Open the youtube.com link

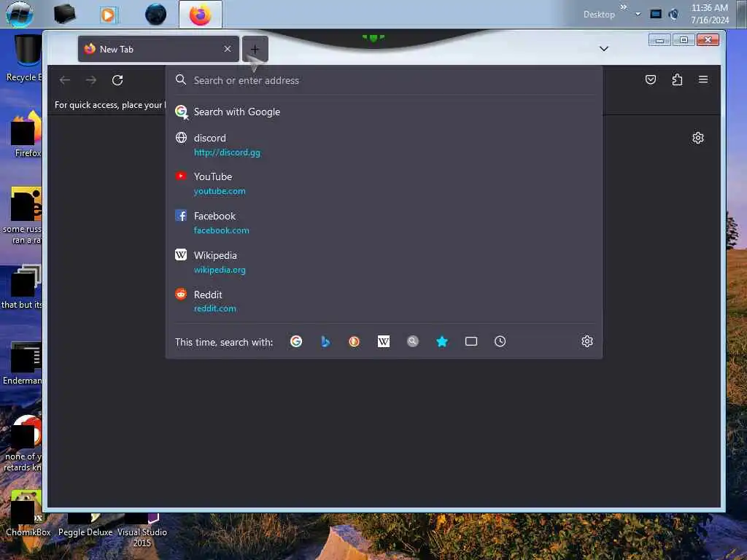[220, 191]
